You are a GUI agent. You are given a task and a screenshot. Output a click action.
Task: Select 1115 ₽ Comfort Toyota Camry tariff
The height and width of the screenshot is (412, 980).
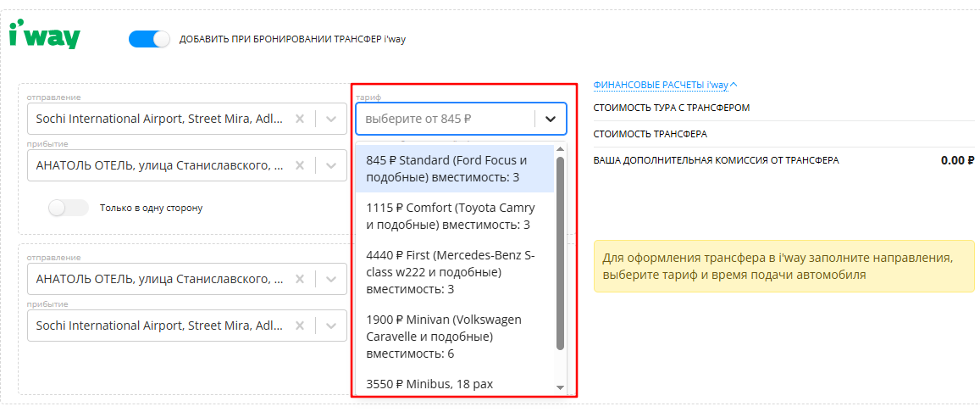click(x=455, y=215)
